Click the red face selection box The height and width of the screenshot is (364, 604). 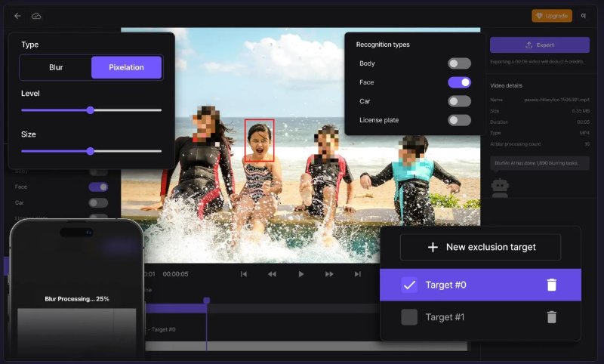(x=259, y=140)
